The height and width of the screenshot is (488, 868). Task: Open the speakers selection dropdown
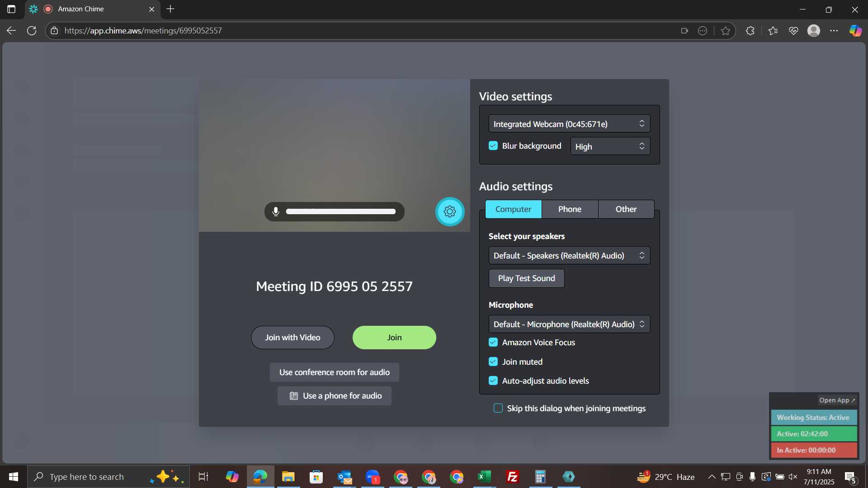569,256
